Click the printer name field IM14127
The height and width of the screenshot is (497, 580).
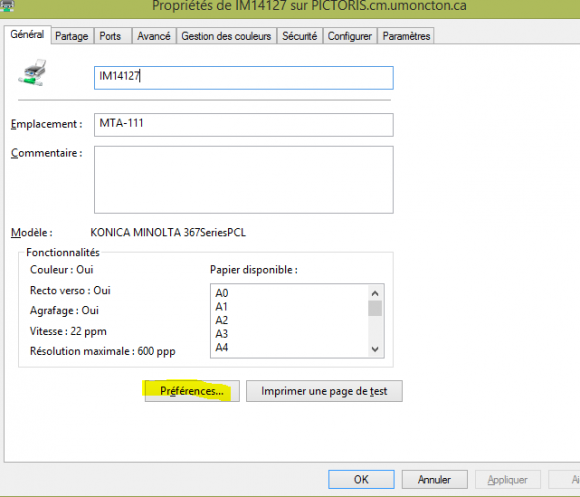point(244,78)
